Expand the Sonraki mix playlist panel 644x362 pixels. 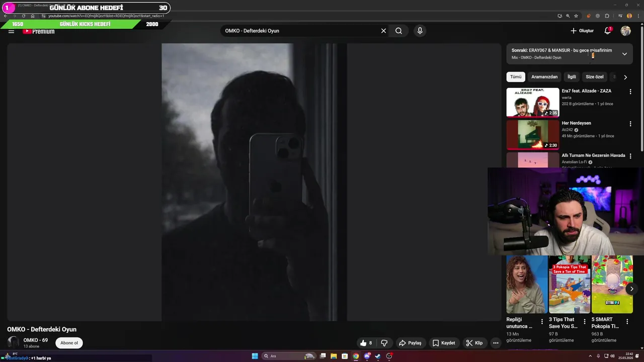coord(624,54)
